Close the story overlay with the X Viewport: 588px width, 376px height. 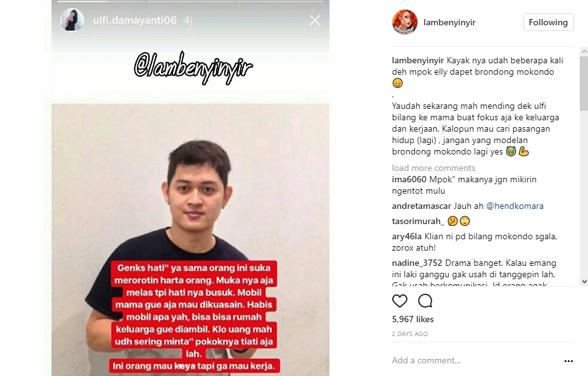(x=315, y=20)
